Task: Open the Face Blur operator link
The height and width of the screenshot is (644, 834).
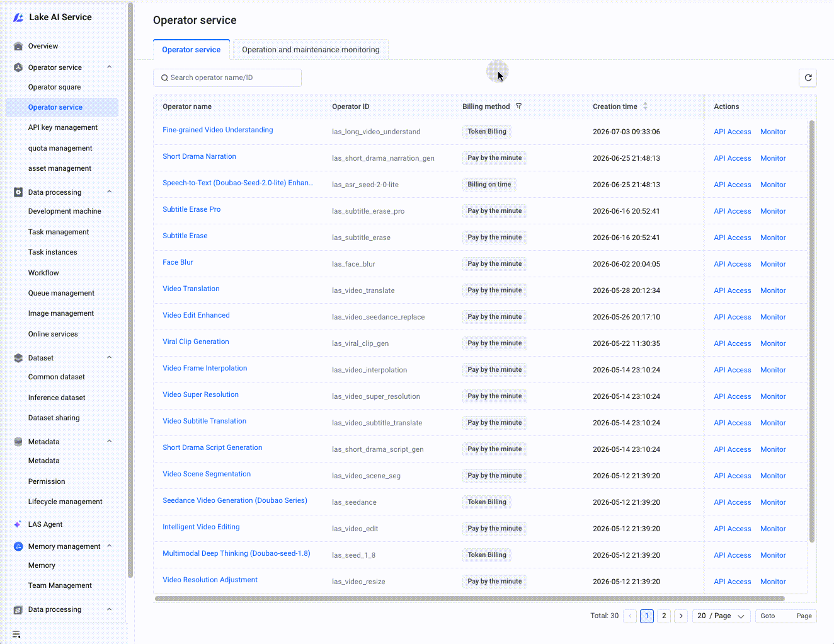Action: tap(178, 262)
